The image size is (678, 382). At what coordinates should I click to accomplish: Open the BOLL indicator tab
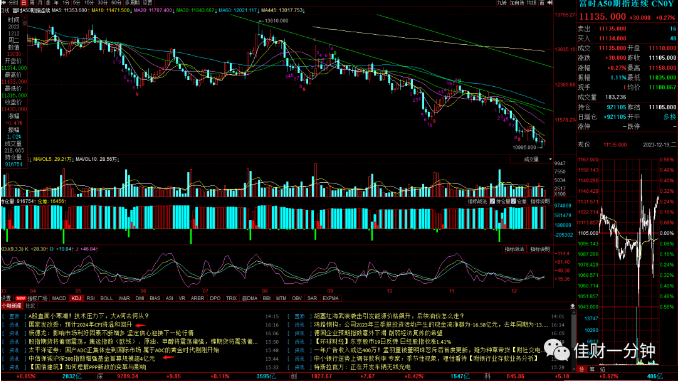point(106,298)
